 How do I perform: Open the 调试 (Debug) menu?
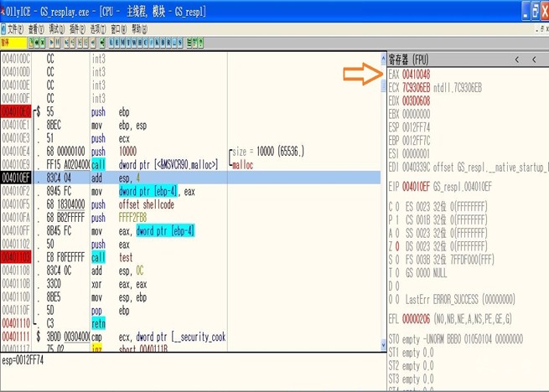pos(57,29)
